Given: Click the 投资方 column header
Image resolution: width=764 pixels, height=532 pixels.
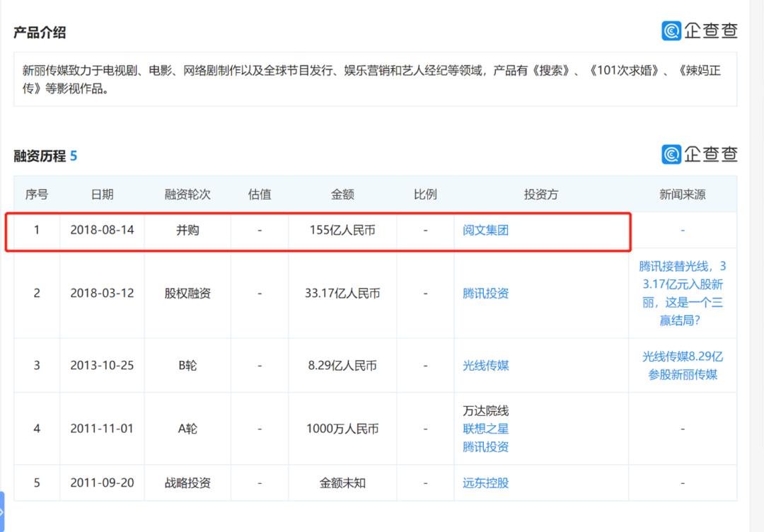Looking at the screenshot, I should point(541,195).
